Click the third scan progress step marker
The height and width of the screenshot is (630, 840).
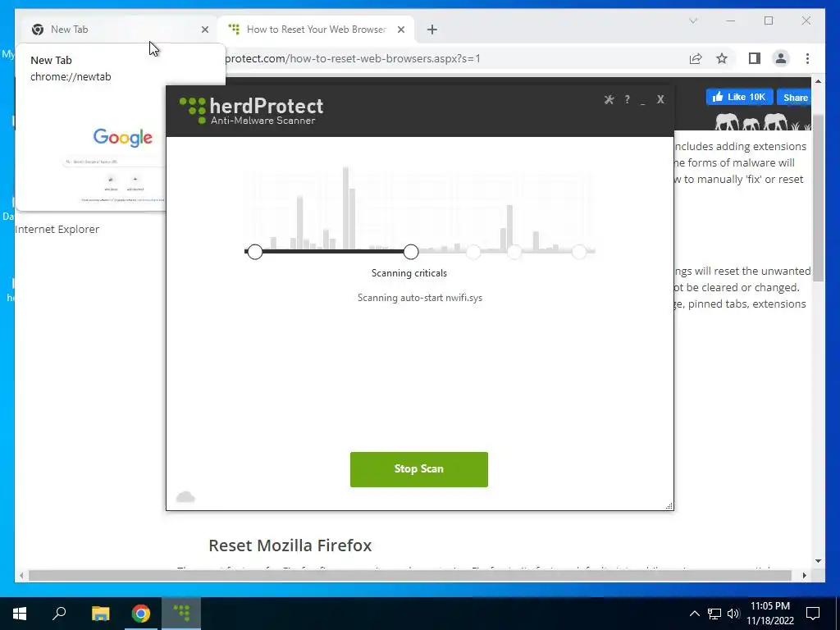click(x=473, y=251)
